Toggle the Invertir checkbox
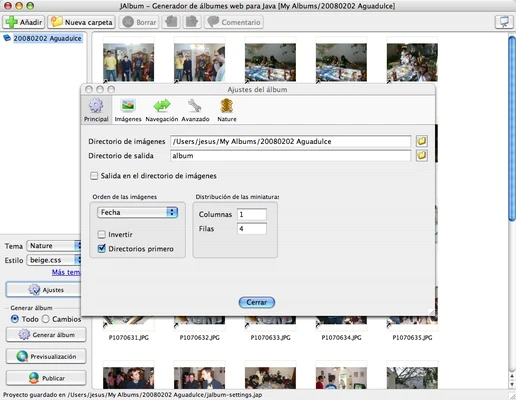This screenshot has width=516, height=400. 102,234
